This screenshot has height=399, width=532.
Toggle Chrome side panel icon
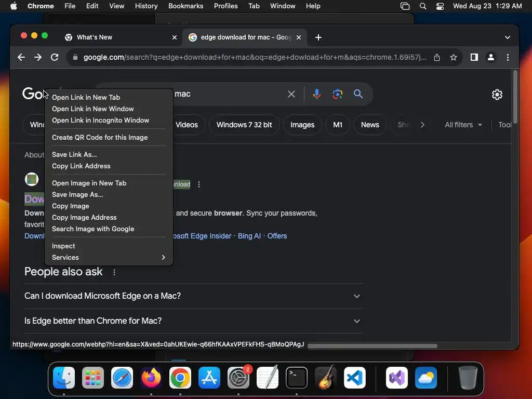pos(474,57)
